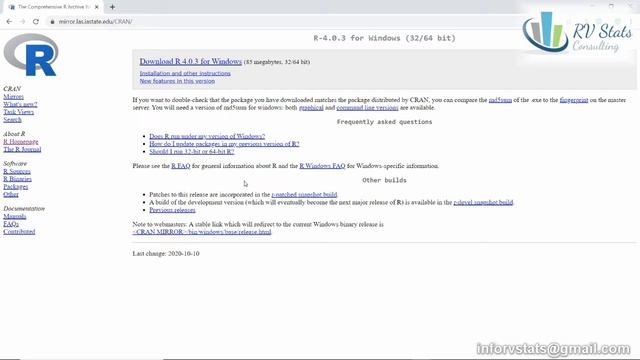Open Task Views in the sidebar

pos(18,112)
